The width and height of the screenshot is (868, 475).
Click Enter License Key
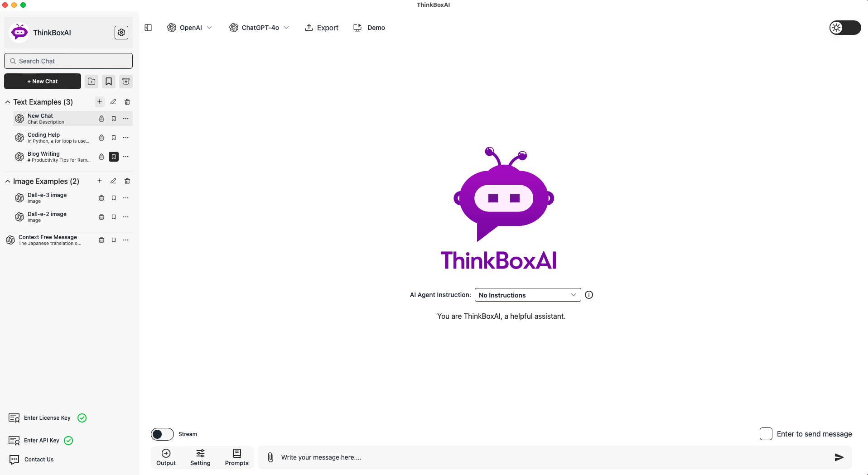tap(47, 418)
